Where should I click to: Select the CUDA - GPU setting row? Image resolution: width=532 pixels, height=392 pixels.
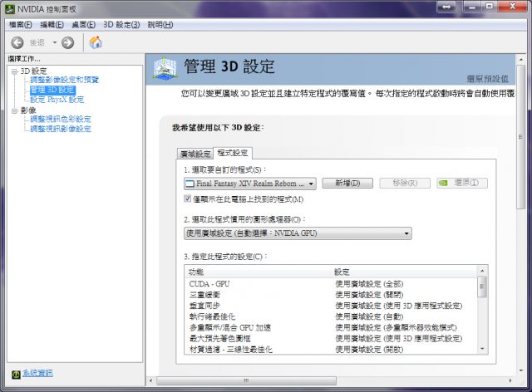[331, 284]
